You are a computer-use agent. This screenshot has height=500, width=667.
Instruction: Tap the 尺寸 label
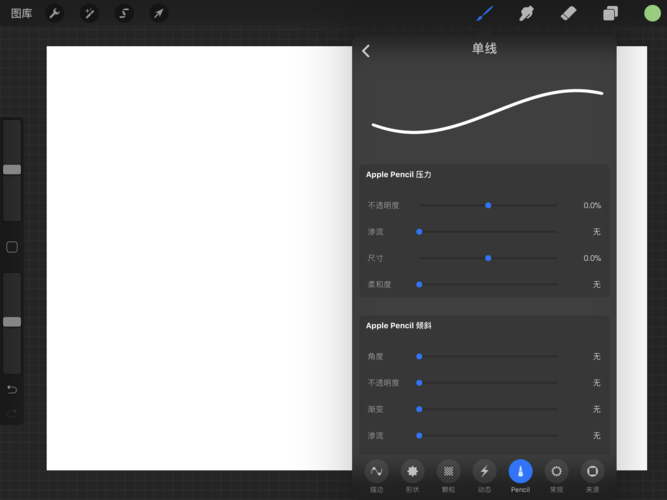(375, 258)
